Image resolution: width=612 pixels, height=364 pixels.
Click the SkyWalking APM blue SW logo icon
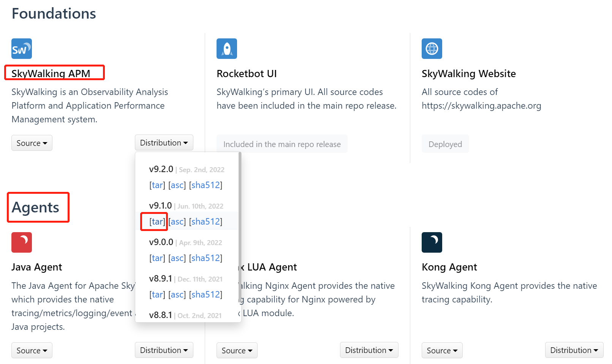pos(22,49)
